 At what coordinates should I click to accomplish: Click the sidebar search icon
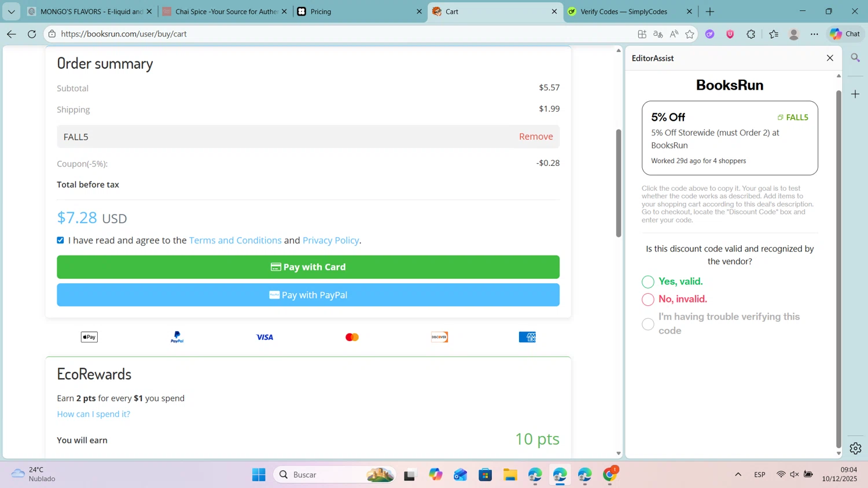point(855,58)
